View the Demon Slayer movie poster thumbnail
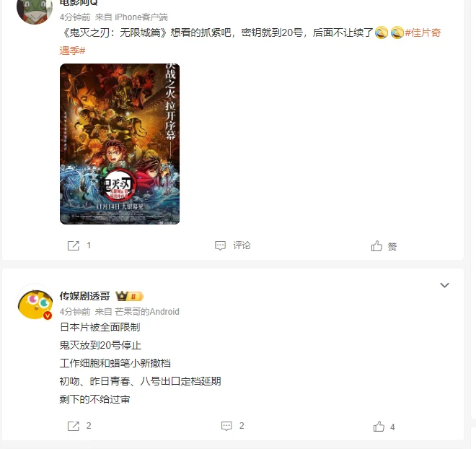Screen dimensions: 476x449 click(120, 144)
